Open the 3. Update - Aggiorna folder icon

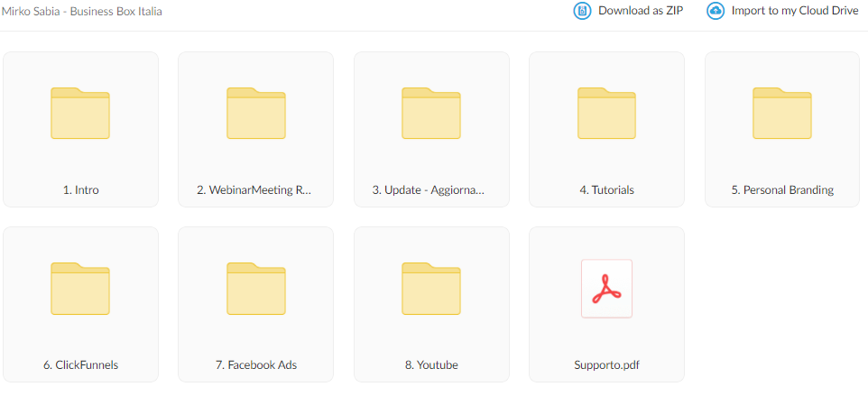tap(431, 113)
